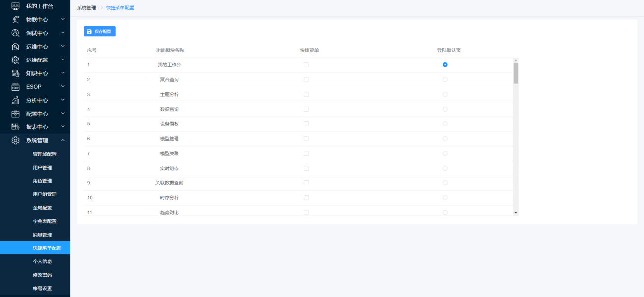Click the 分析中心 chart icon

click(15, 100)
